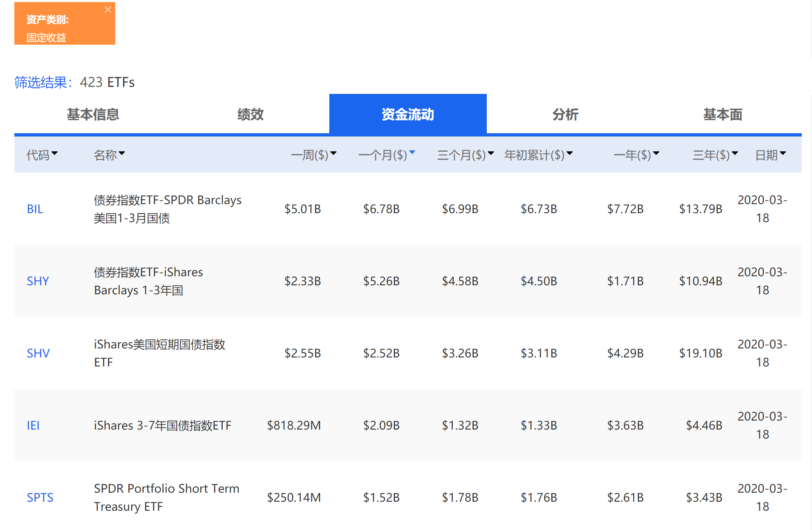Screen dimensions: 812x530
Task: Switch to the 绩效 tab
Action: (251, 114)
